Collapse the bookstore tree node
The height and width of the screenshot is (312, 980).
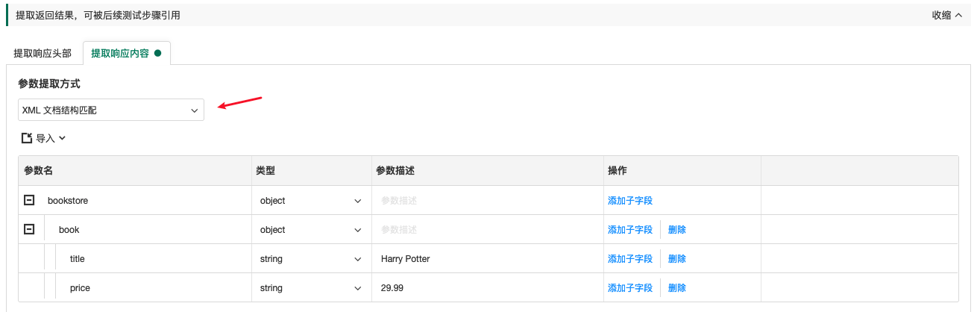coord(29,200)
